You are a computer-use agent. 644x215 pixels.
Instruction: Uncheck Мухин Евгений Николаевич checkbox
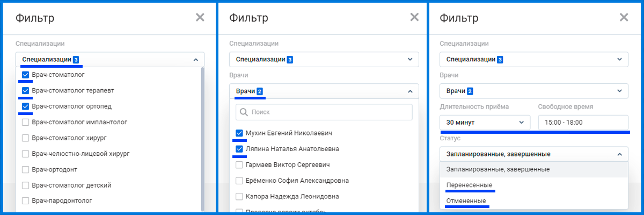pyautogui.click(x=239, y=133)
